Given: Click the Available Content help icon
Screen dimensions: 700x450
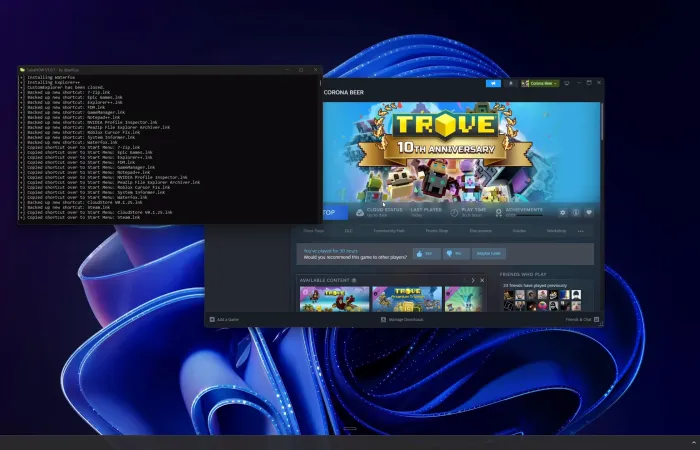Looking at the screenshot, I should coord(354,280).
